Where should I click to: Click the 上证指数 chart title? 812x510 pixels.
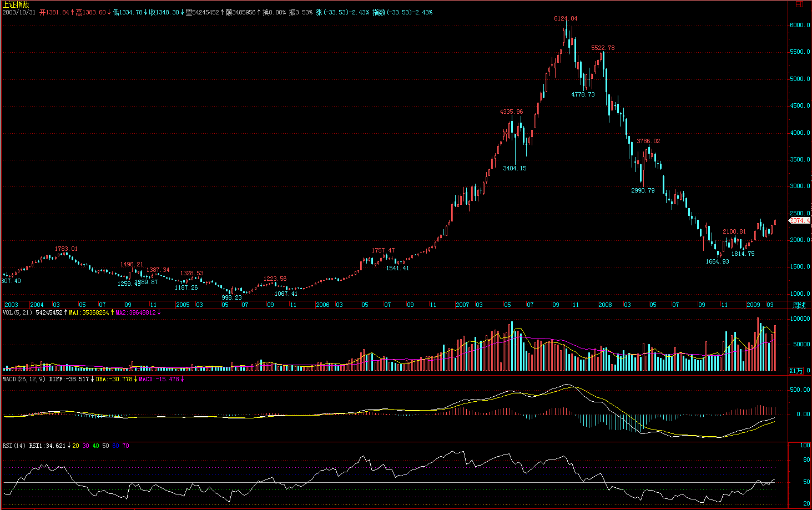point(16,4)
